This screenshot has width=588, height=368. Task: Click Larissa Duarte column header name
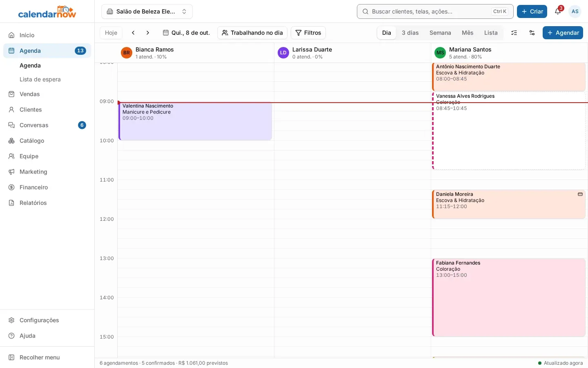(312, 49)
